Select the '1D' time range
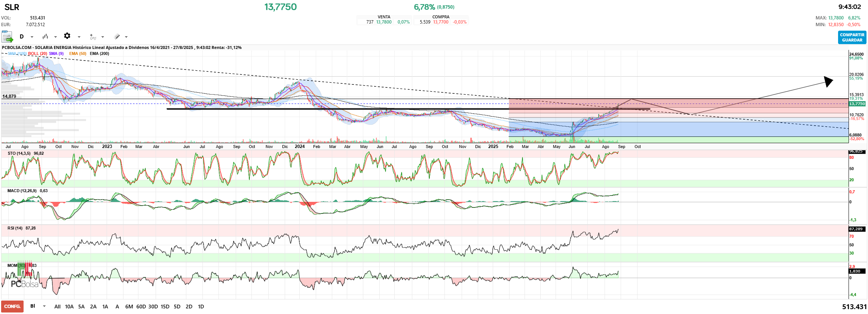The width and height of the screenshot is (868, 314). 201,307
